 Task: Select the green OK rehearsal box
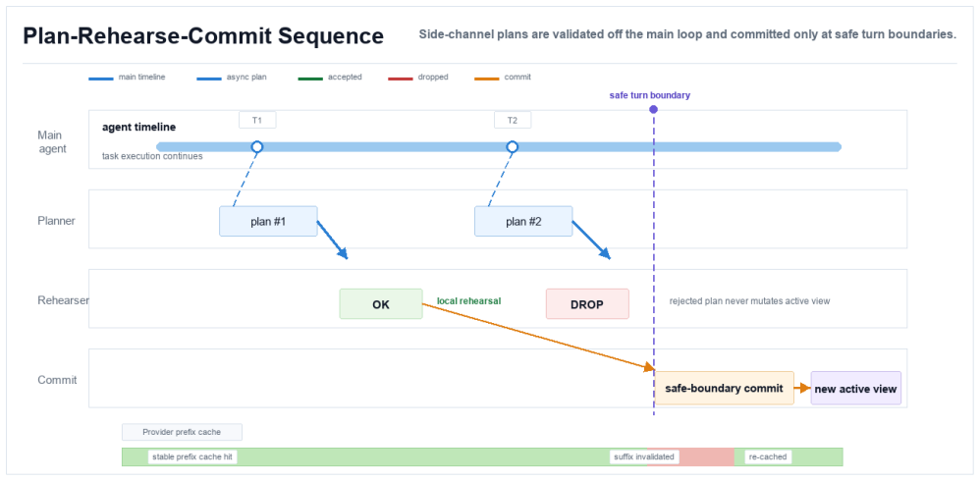click(381, 303)
